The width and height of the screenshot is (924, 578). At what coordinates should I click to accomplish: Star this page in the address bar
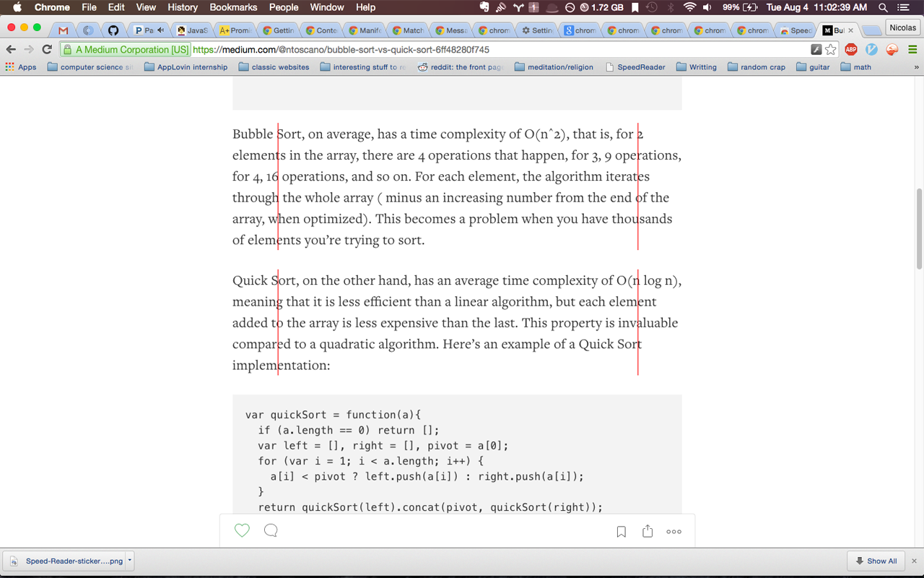(x=831, y=49)
